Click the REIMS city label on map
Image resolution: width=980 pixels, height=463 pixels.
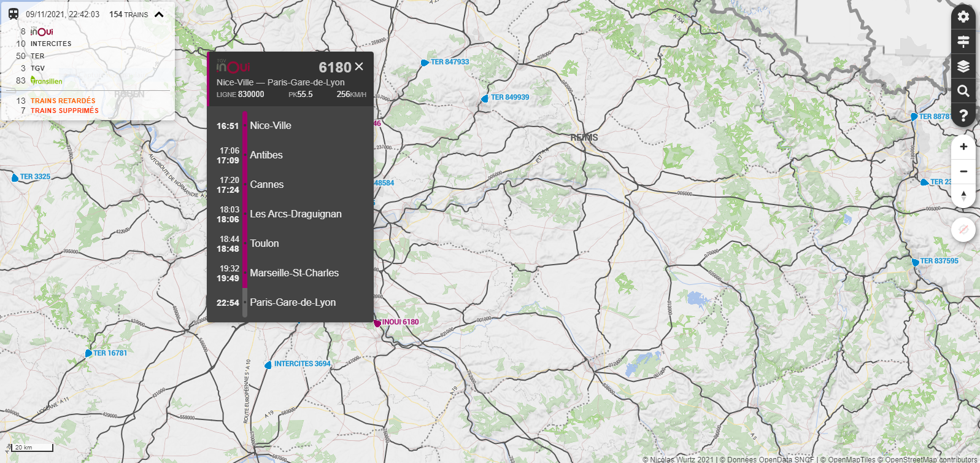point(584,138)
